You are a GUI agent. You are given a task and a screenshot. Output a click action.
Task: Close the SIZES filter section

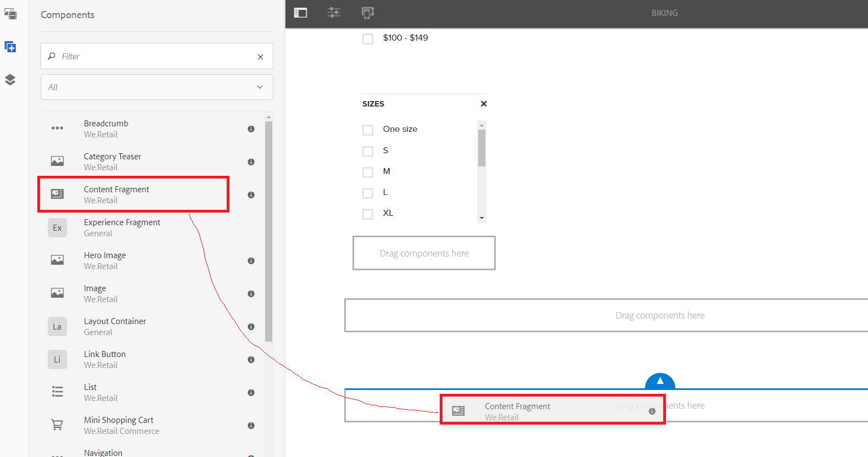click(484, 104)
